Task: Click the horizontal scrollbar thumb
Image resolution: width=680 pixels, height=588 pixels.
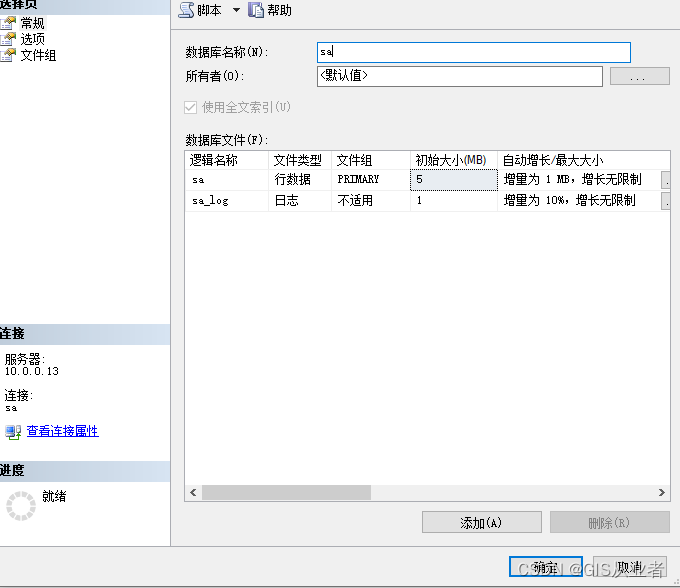Action: pos(286,493)
